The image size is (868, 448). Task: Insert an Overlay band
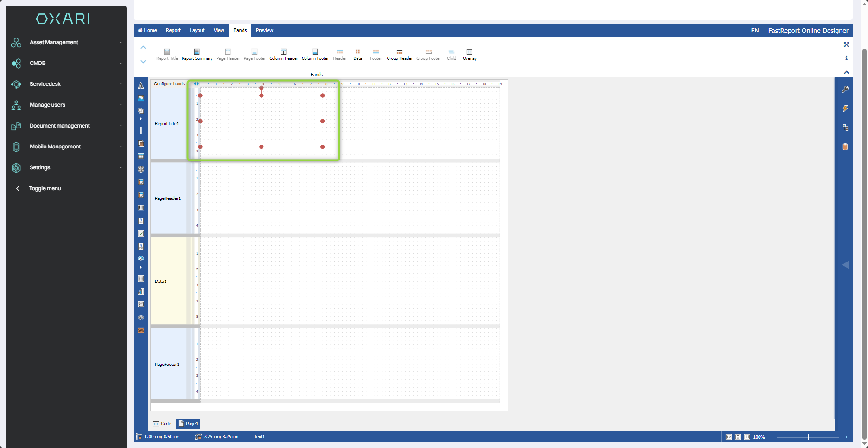[x=469, y=54]
